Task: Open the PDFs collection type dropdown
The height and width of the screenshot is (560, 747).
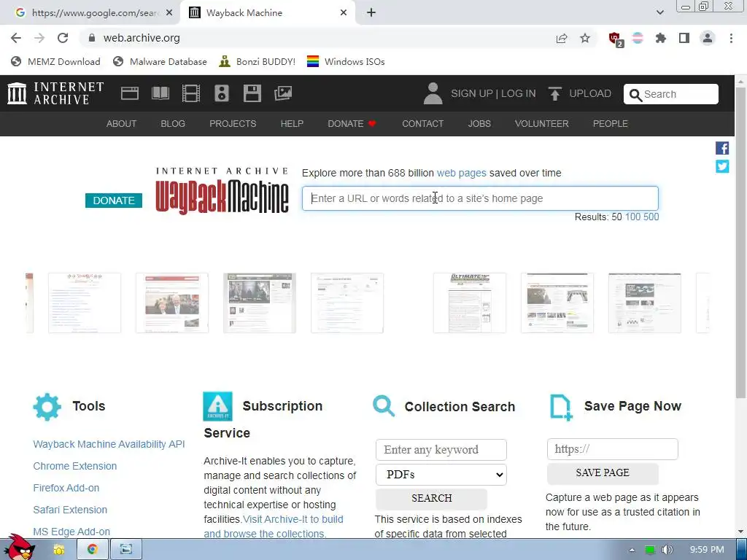Action: point(441,475)
